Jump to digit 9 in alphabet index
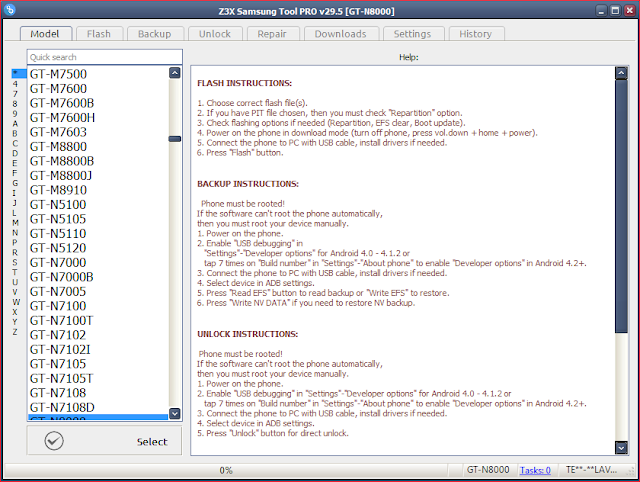 point(15,113)
